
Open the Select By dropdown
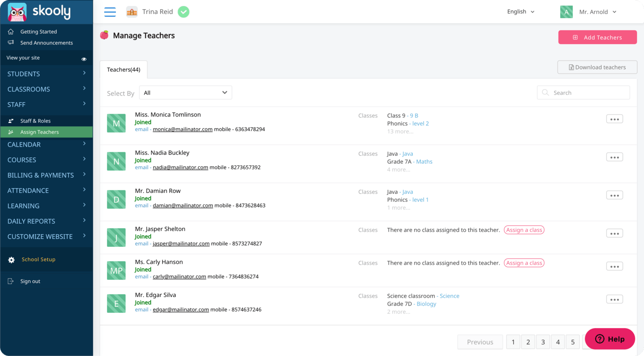click(x=185, y=92)
